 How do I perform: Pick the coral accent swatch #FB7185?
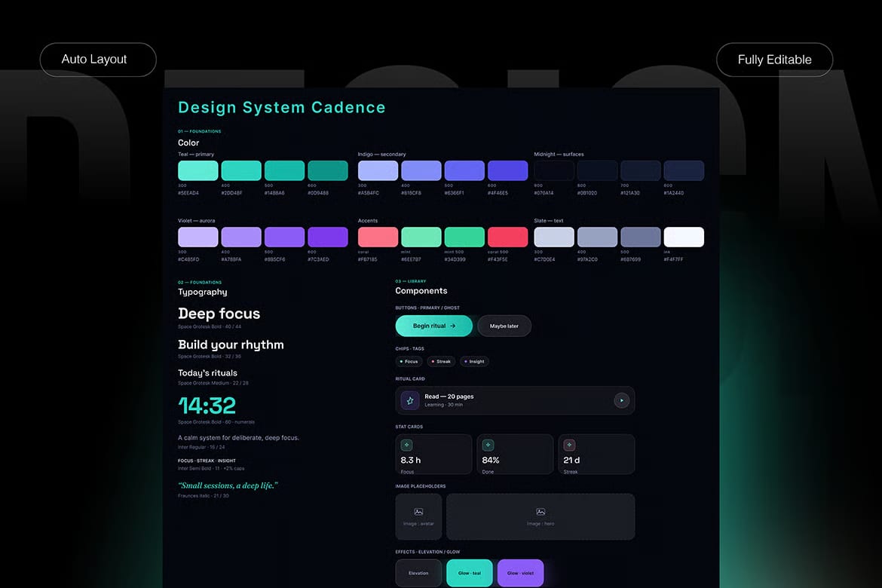(378, 237)
